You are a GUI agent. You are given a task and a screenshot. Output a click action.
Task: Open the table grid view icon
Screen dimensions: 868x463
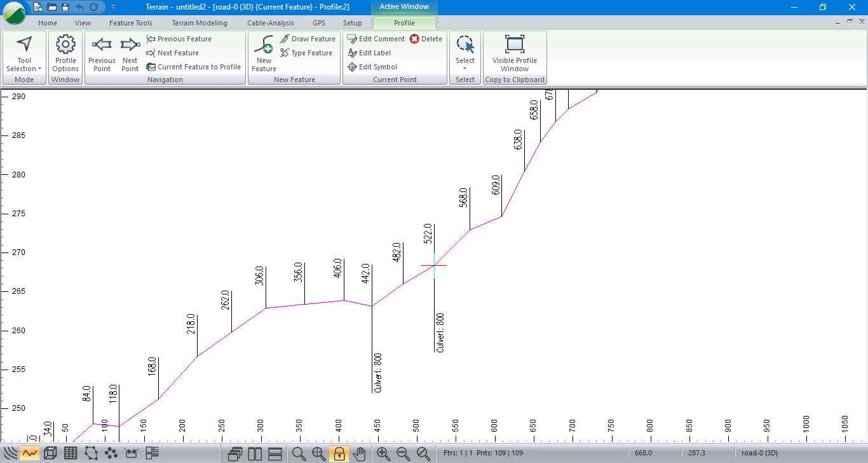(71, 453)
